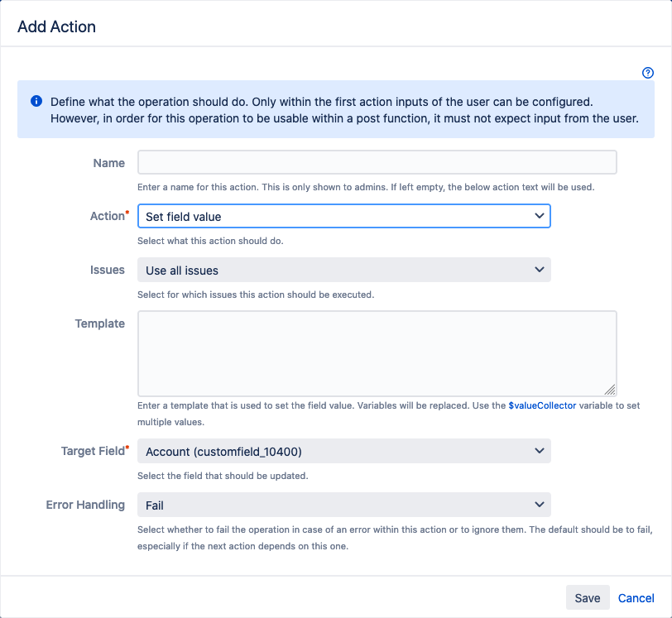Open help via the question mark icon

click(647, 73)
